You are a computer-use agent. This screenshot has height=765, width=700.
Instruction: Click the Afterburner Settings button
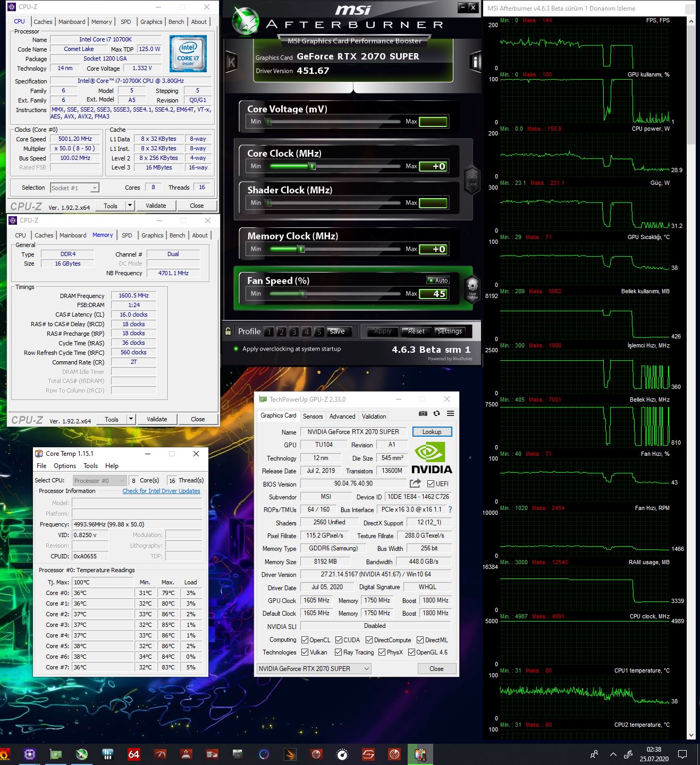tap(450, 331)
